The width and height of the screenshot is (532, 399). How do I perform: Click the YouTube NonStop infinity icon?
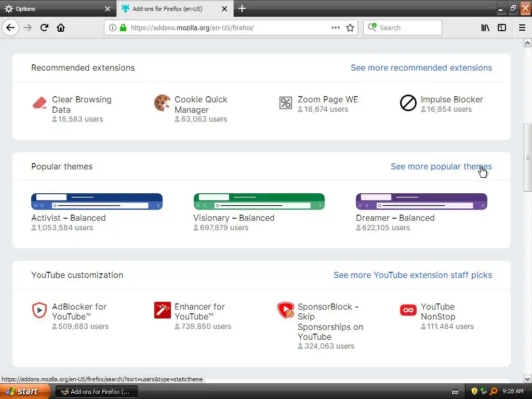click(408, 310)
